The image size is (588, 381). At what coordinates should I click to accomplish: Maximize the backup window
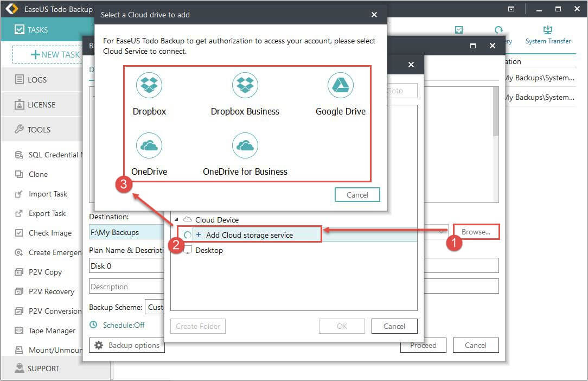[473, 46]
